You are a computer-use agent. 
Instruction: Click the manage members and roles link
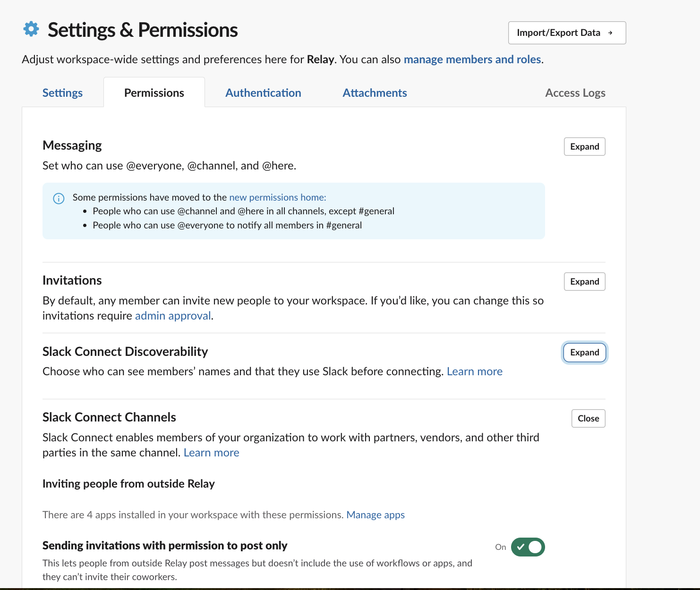(x=472, y=59)
